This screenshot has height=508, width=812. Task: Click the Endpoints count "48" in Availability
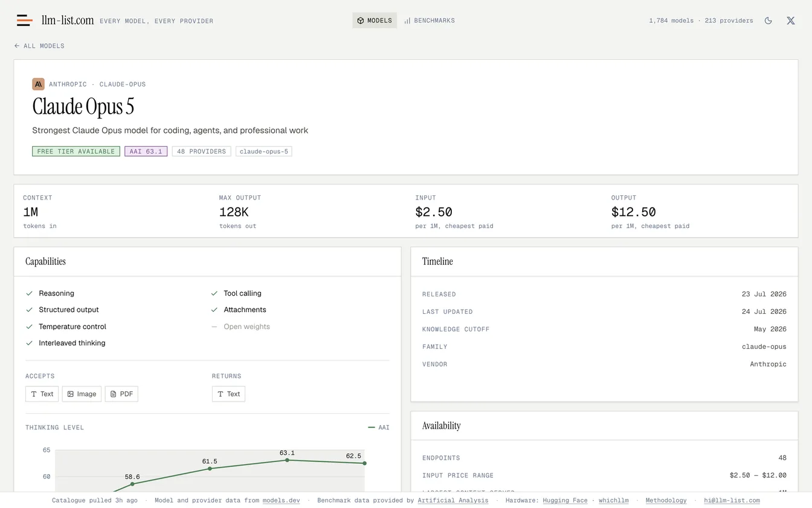point(783,458)
